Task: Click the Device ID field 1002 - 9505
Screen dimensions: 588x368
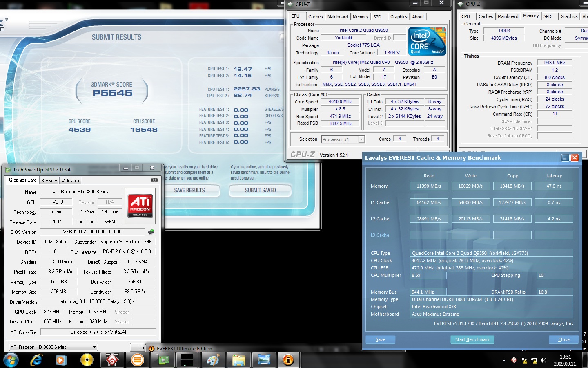Action: [x=54, y=242]
